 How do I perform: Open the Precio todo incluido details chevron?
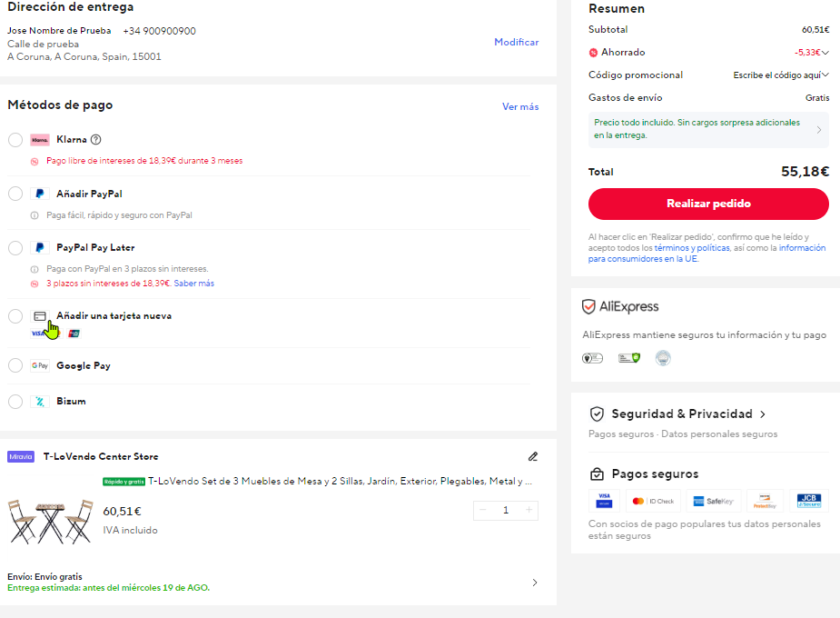coord(818,130)
